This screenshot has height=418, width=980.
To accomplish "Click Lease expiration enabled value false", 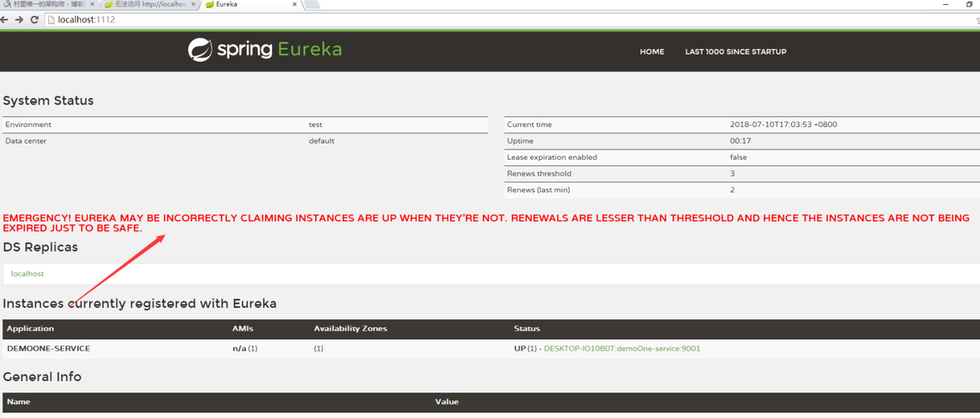I will click(738, 157).
